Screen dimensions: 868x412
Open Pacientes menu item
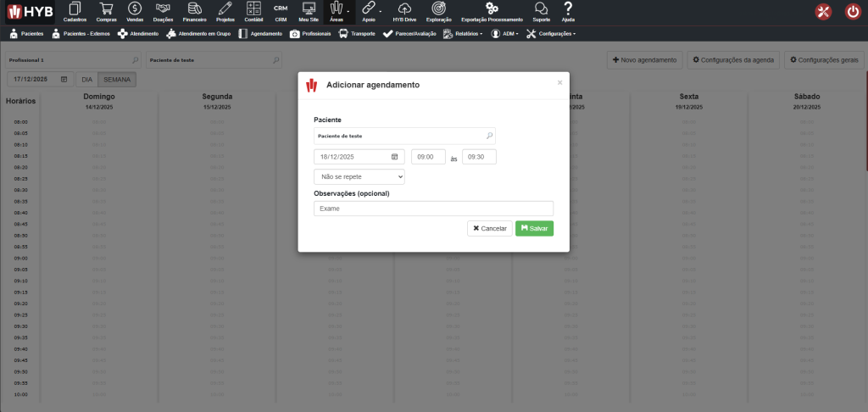tap(26, 34)
